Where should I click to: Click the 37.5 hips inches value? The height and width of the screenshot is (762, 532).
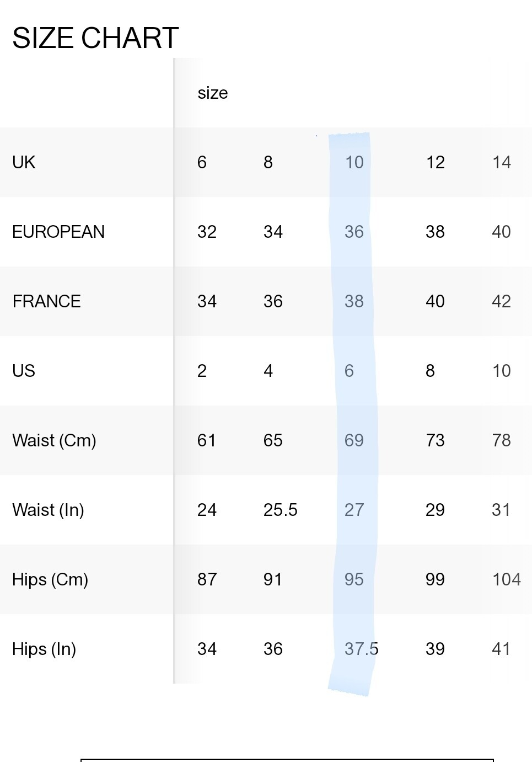click(x=361, y=649)
